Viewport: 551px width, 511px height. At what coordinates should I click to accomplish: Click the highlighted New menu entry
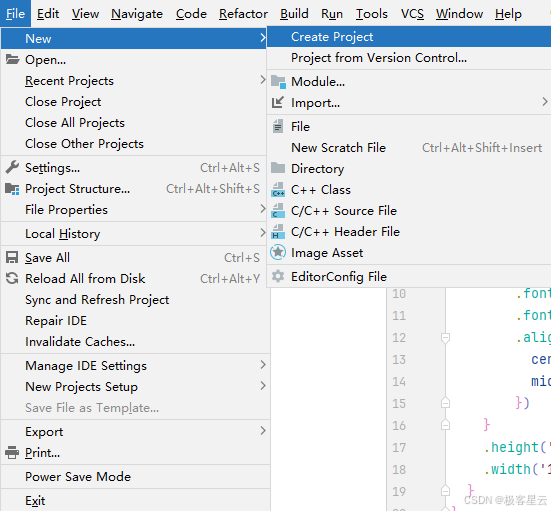click(x=134, y=38)
